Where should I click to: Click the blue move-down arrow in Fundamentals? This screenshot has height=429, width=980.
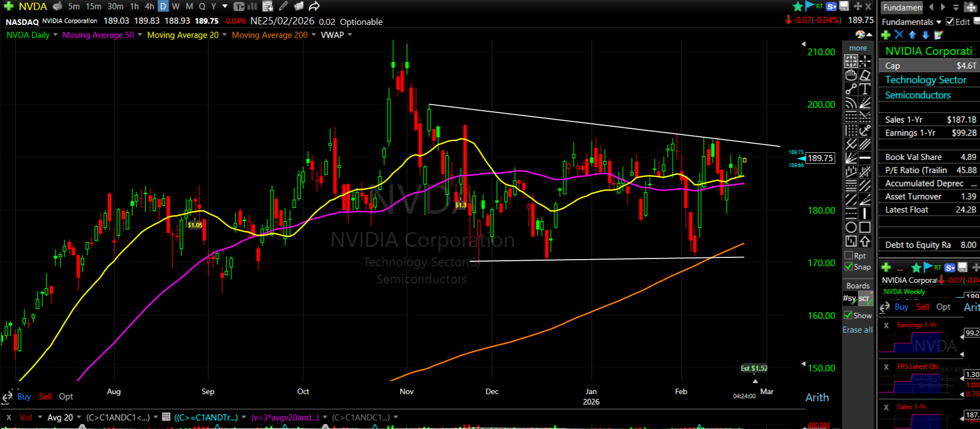(x=925, y=35)
